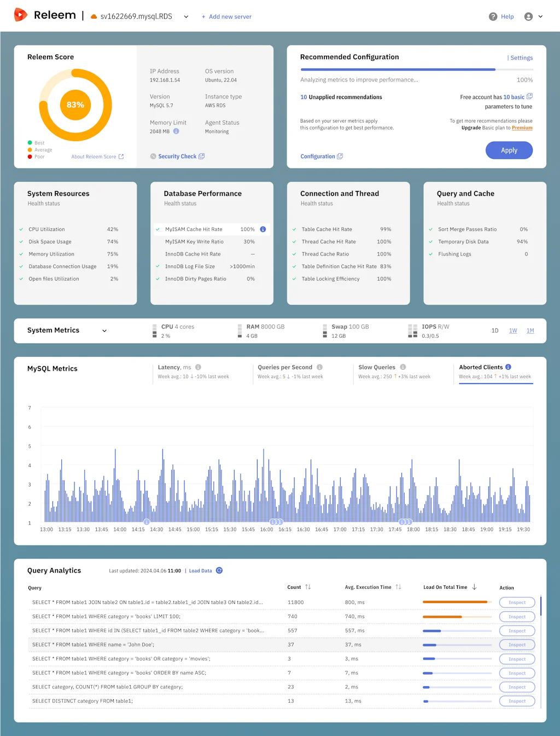Open the account menu chevron
The height and width of the screenshot is (736, 560).
pyautogui.click(x=540, y=16)
